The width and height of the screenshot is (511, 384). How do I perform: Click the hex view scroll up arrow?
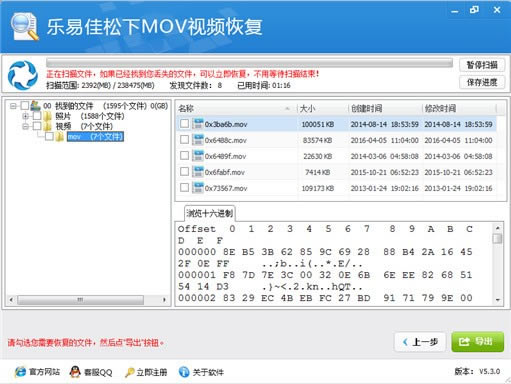click(x=497, y=228)
